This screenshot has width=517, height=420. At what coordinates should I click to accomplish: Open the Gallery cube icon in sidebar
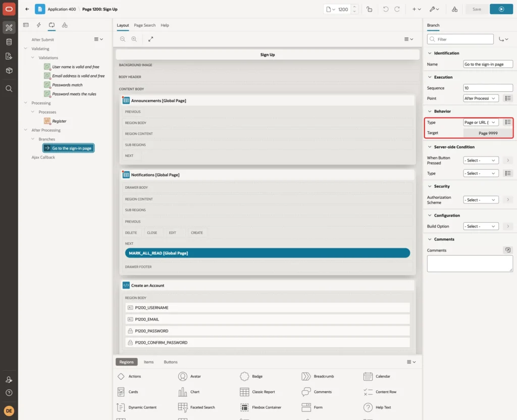click(x=9, y=71)
